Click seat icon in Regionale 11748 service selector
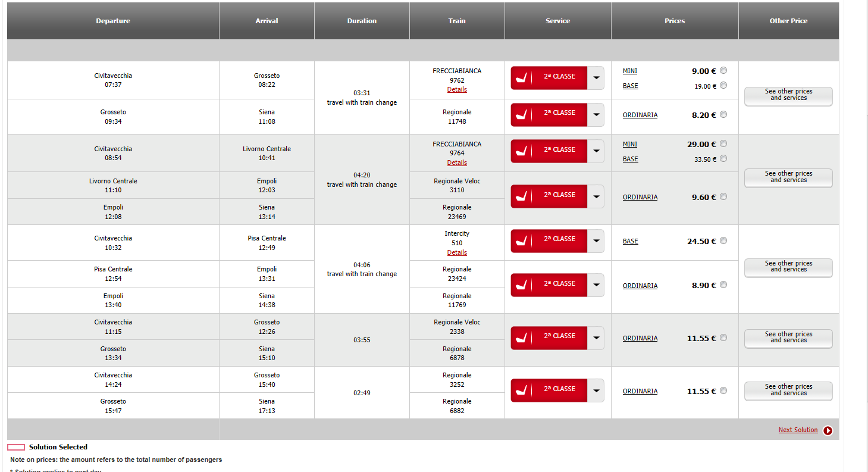The width and height of the screenshot is (868, 472). [521, 115]
